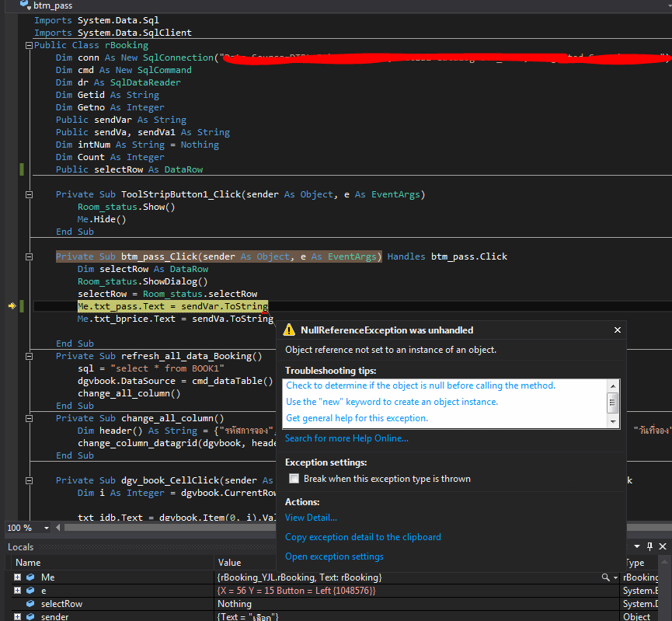Click the line 'Imports System.Data.SqlClient'
This screenshot has height=621, width=672.
(x=113, y=33)
